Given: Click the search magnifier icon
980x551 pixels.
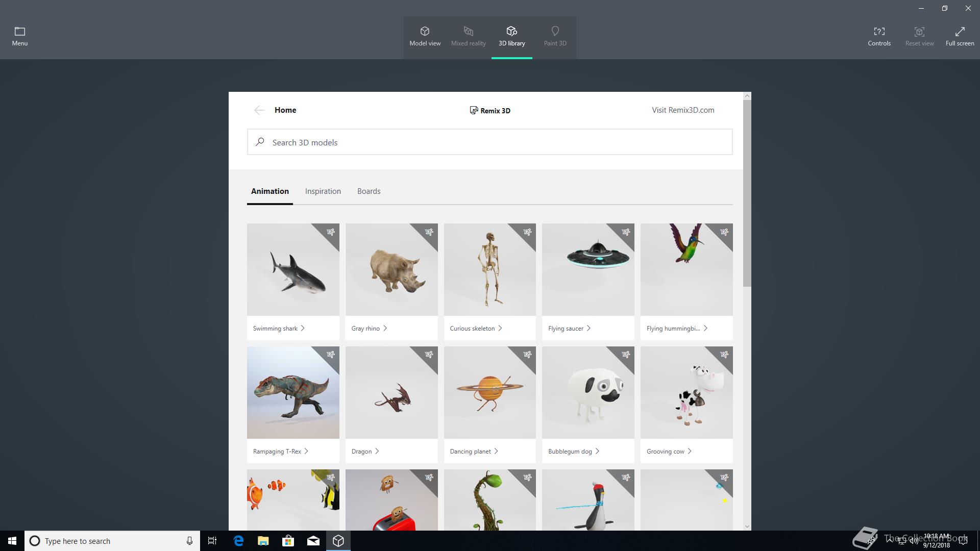Looking at the screenshot, I should pos(260,142).
